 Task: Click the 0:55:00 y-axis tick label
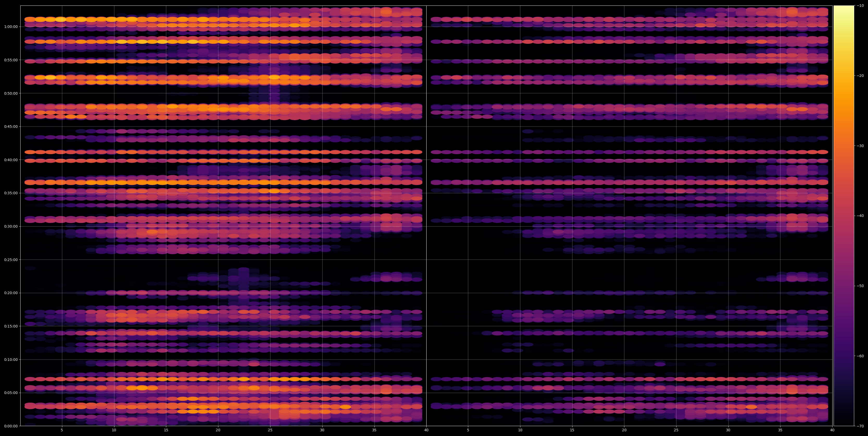tap(10, 60)
